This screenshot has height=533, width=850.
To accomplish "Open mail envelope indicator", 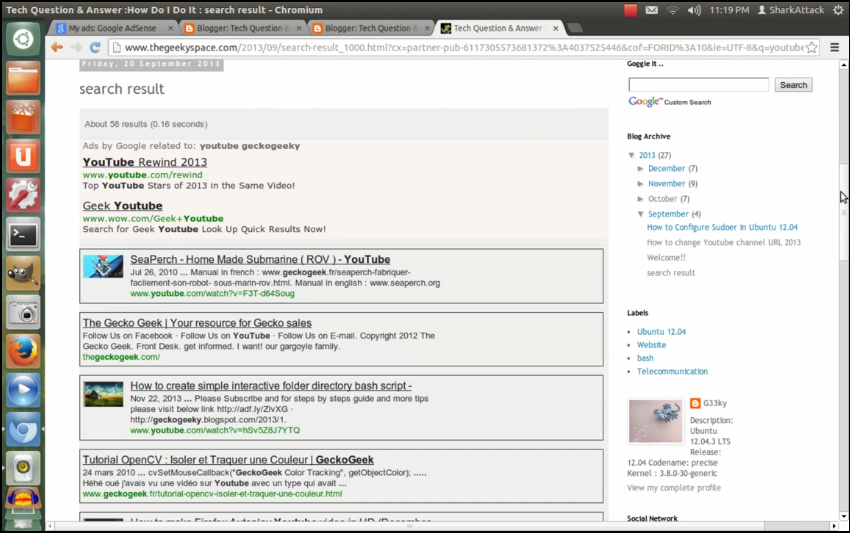I will click(652, 10).
